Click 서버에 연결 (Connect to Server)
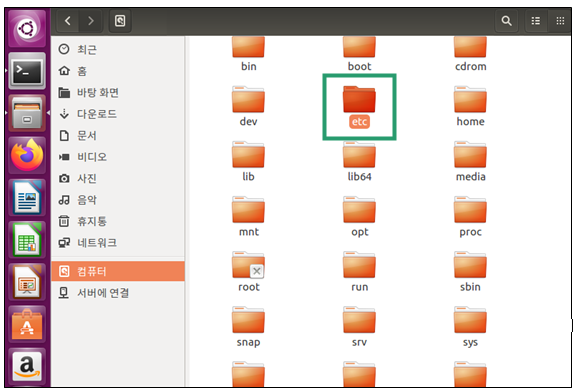Image resolution: width=574 pixels, height=392 pixels. [x=118, y=293]
